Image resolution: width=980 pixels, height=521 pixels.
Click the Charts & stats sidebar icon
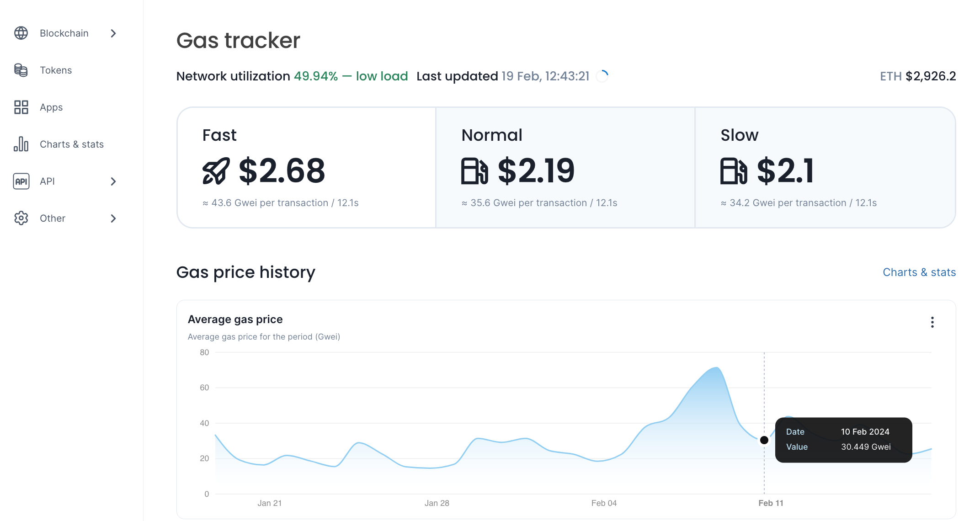pyautogui.click(x=21, y=143)
